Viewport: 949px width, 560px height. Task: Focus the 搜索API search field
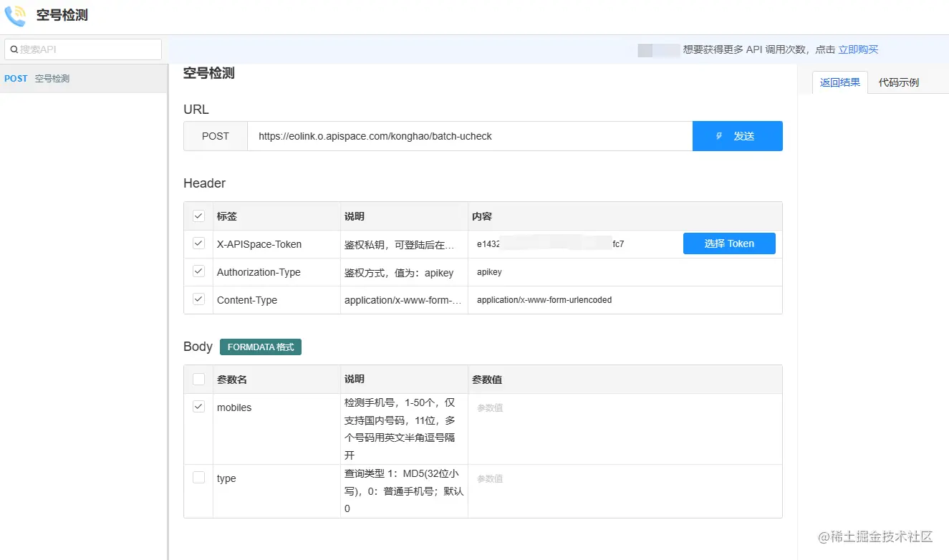tap(83, 49)
